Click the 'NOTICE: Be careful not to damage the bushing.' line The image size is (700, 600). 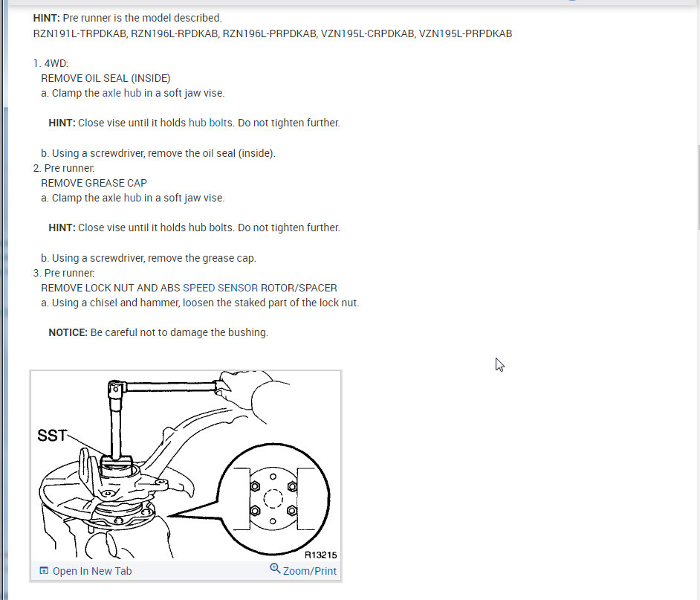click(158, 332)
